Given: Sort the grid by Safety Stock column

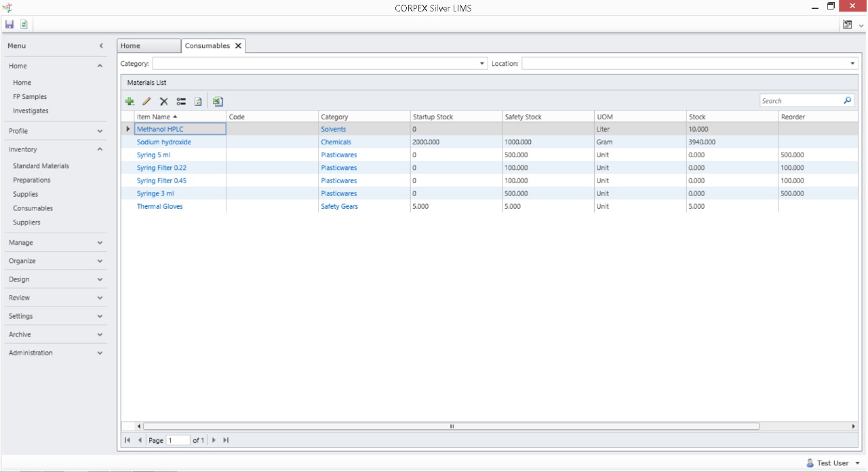Looking at the screenshot, I should 548,117.
